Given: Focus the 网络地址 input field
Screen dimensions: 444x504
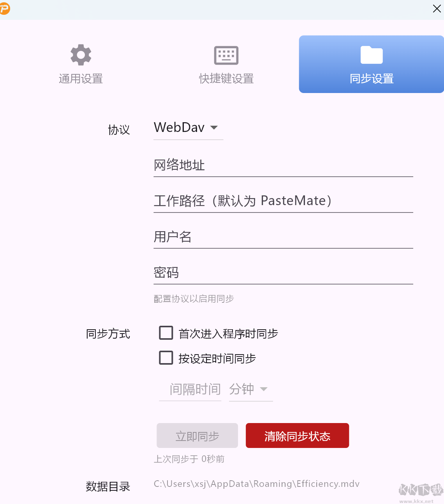Looking at the screenshot, I should point(283,165).
